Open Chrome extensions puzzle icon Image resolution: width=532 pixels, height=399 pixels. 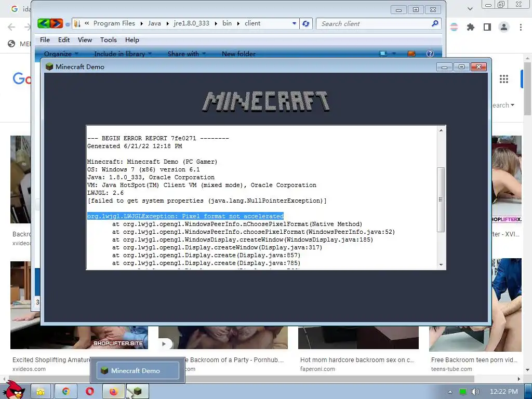coord(470,27)
